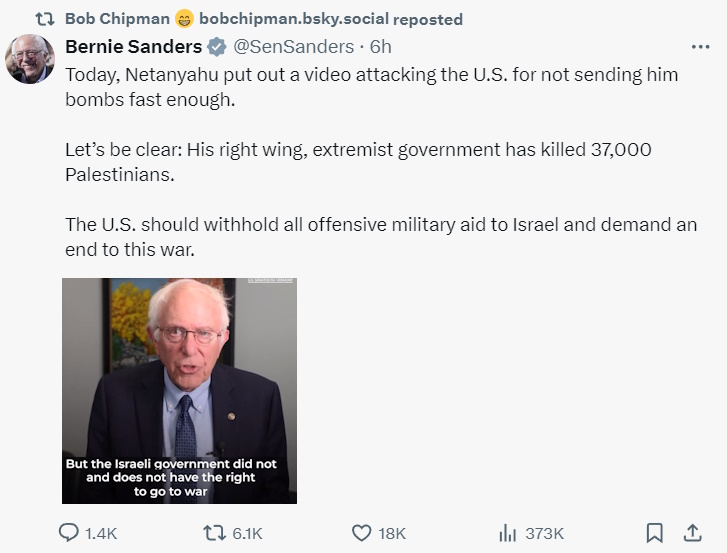Open the view analytics bar chart icon
The image size is (727, 553).
click(507, 532)
